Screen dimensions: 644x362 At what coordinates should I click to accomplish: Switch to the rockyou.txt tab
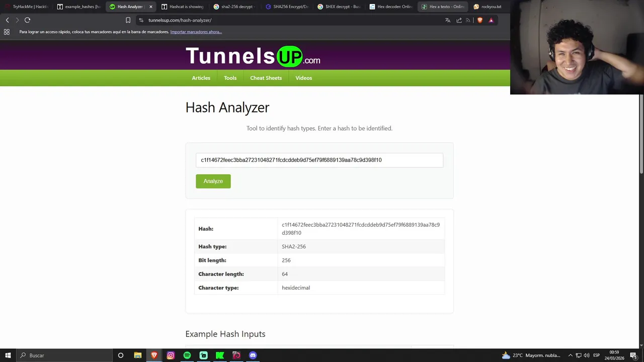tap(488, 7)
